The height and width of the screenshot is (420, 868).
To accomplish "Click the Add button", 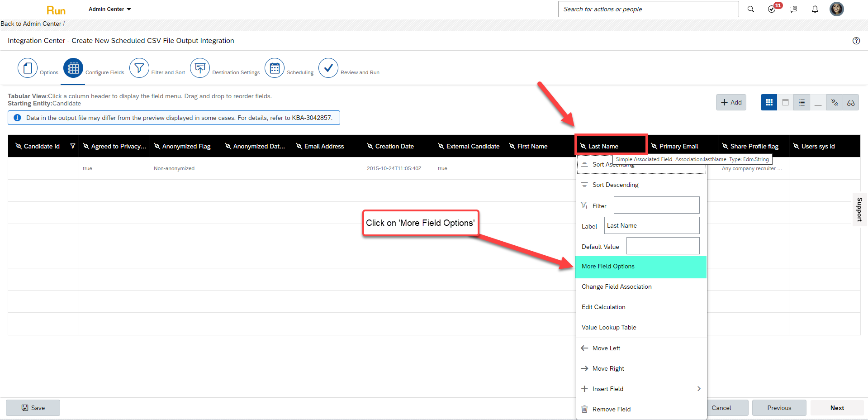I will [x=731, y=102].
